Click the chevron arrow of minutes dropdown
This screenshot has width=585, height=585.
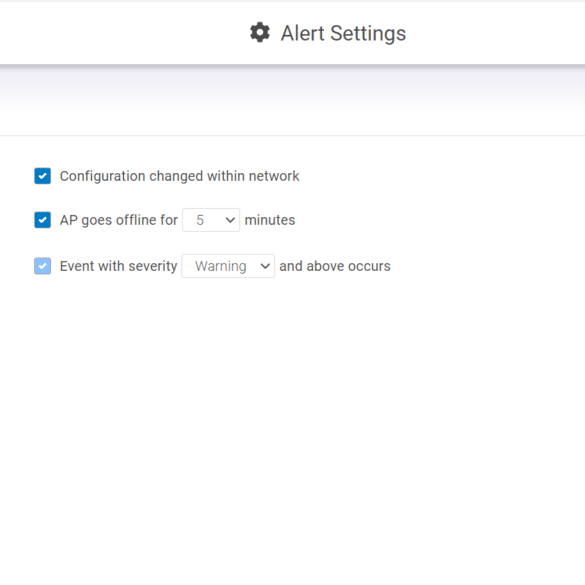coord(230,220)
